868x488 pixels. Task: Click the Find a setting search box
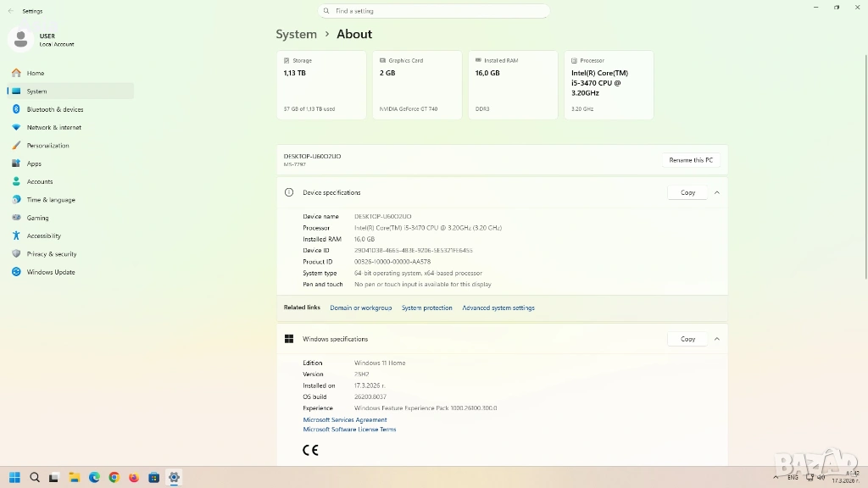click(x=434, y=11)
